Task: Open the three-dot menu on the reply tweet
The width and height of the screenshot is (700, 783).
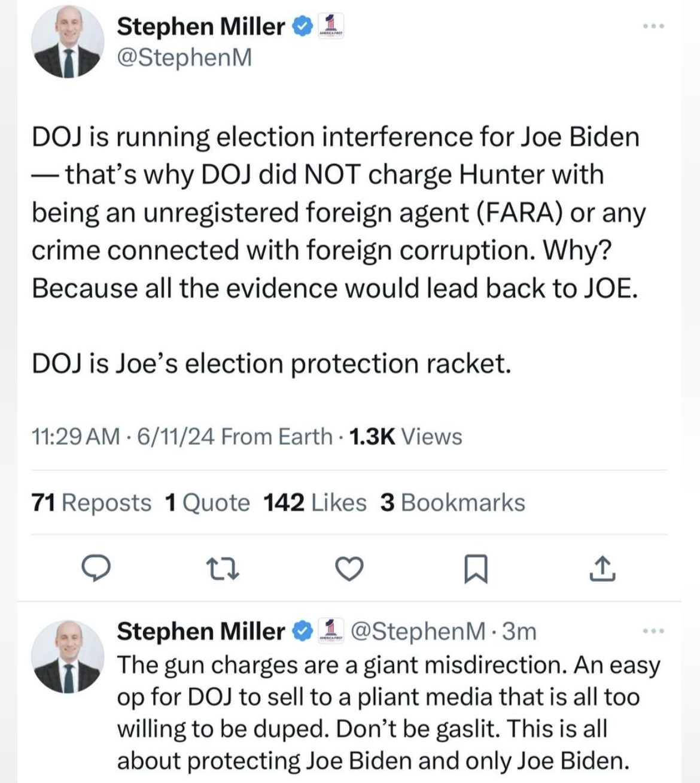Action: pyautogui.click(x=653, y=631)
